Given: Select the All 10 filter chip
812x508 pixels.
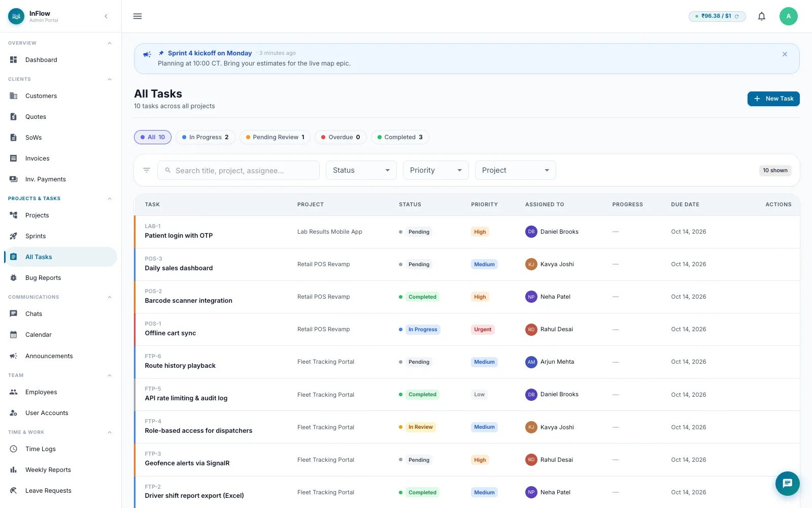Looking at the screenshot, I should pos(153,137).
